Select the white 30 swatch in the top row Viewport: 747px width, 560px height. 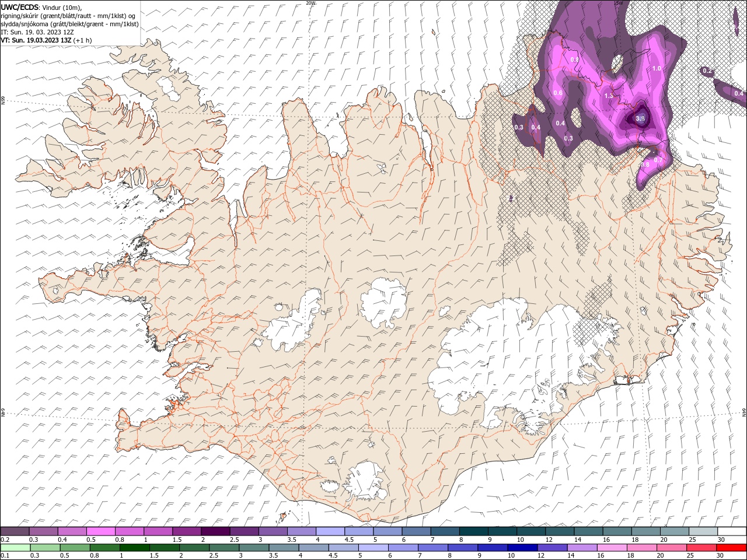point(732,531)
